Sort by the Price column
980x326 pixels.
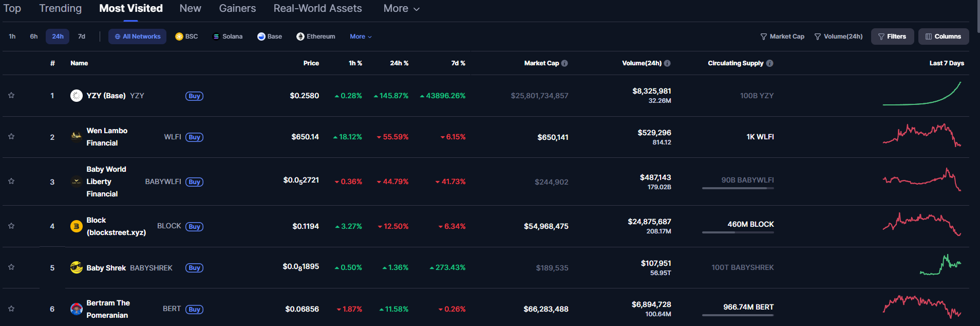pyautogui.click(x=311, y=63)
